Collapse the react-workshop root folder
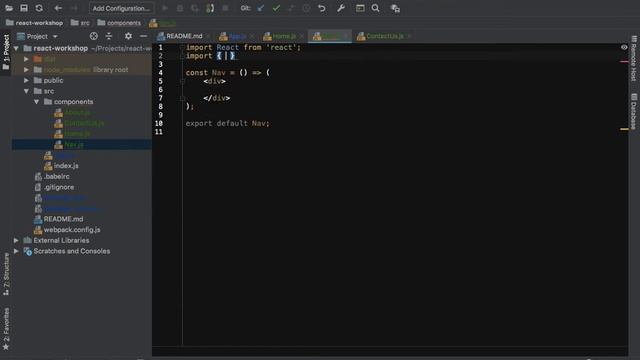640x360 pixels. [x=16, y=48]
